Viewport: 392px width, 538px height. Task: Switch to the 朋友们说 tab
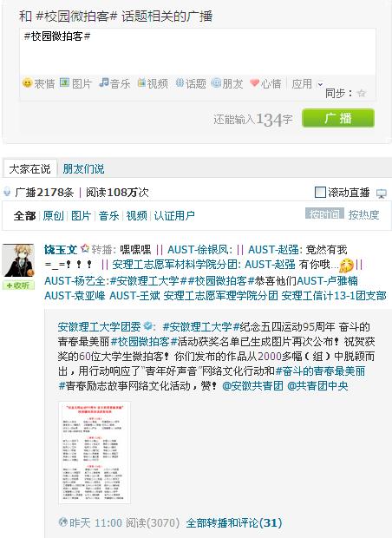83,168
